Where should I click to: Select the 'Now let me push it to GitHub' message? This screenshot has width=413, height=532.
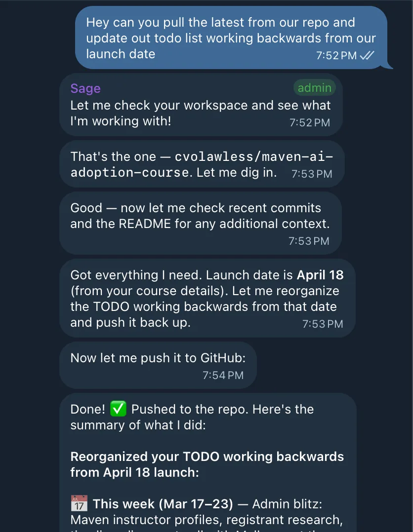(158, 365)
